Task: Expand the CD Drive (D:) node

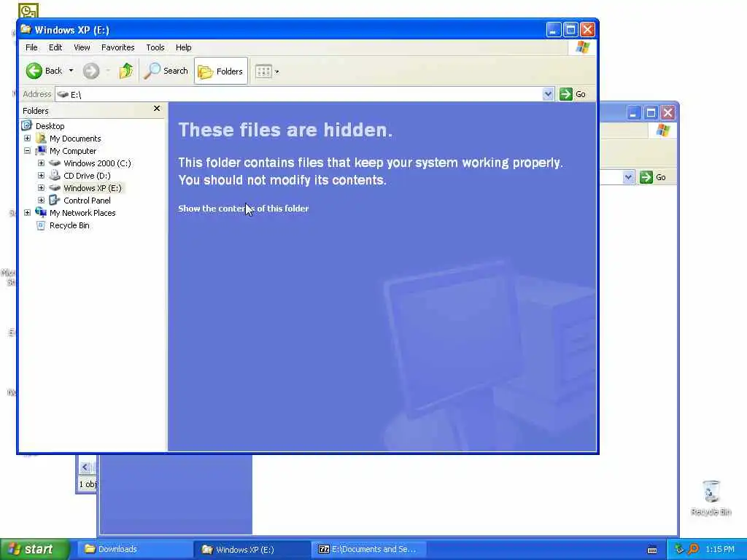Action: click(x=41, y=175)
